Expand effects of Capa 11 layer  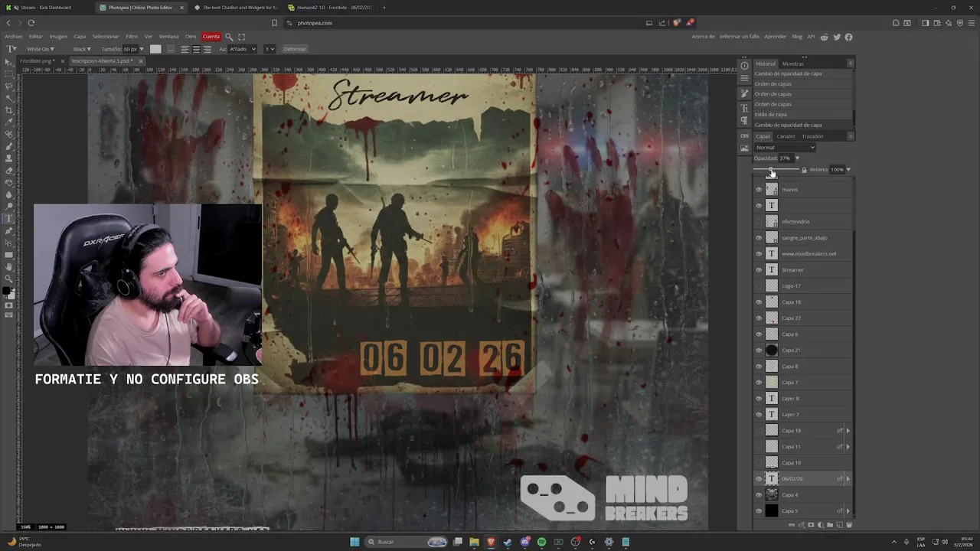pos(848,447)
